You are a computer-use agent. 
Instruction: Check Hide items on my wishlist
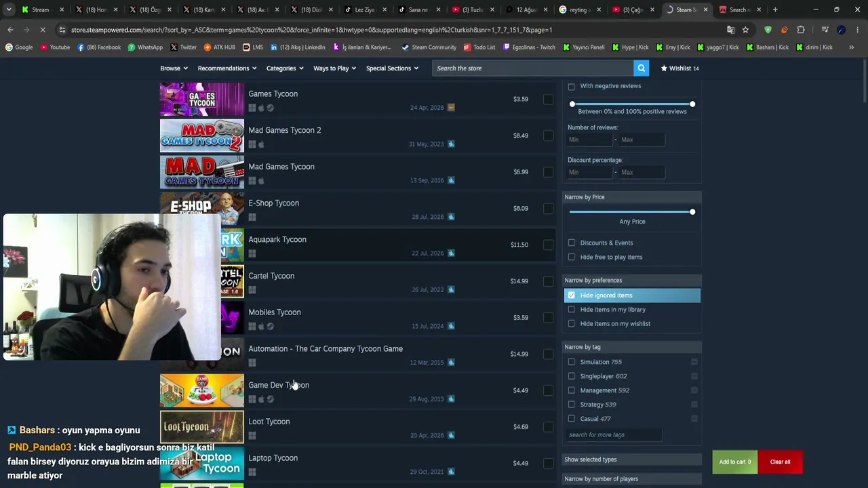pyautogui.click(x=571, y=324)
